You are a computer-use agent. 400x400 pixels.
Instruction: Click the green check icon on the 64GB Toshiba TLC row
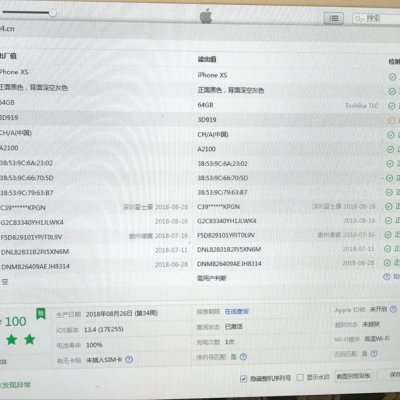pos(391,106)
